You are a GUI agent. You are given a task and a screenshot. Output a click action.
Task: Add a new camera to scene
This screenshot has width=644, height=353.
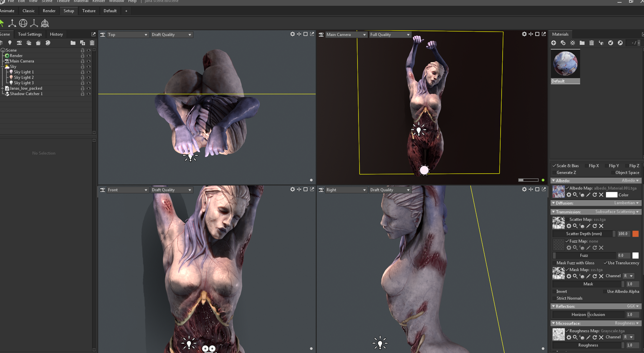coord(19,43)
